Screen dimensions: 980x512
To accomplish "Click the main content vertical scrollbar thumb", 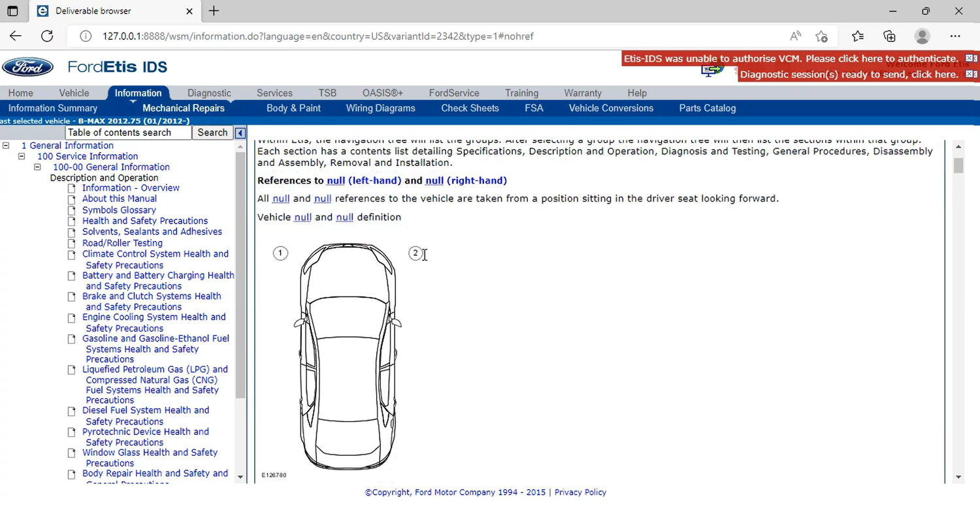I will pyautogui.click(x=958, y=165).
